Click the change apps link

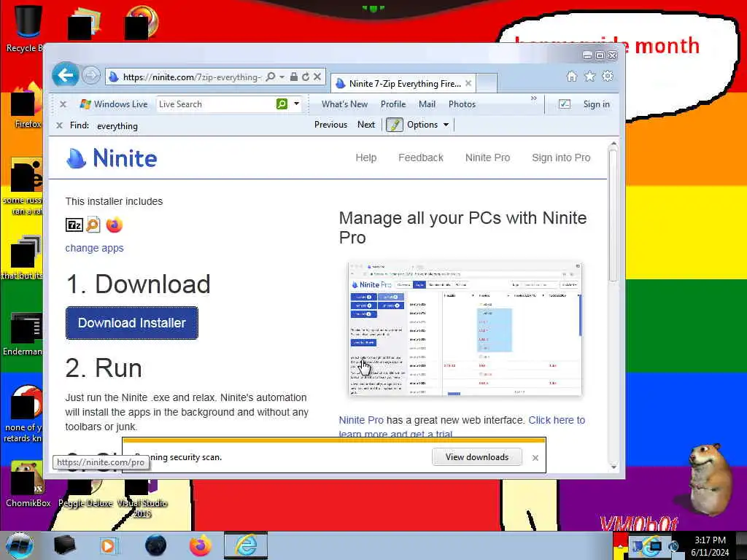click(94, 248)
